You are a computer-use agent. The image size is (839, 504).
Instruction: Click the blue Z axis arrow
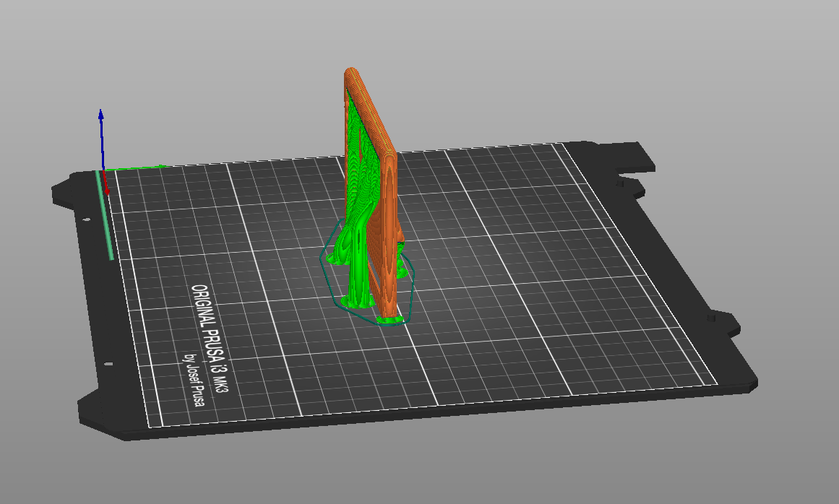point(101,139)
